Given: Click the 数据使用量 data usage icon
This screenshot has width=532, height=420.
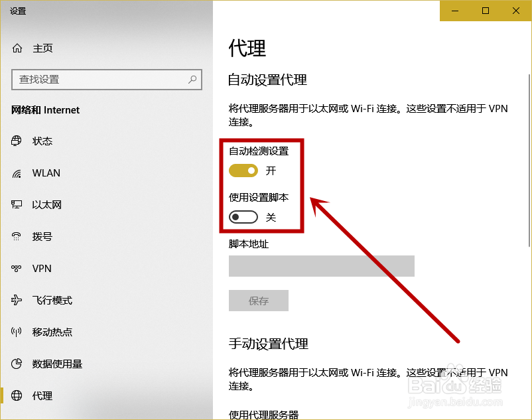Looking at the screenshot, I should click(16, 364).
